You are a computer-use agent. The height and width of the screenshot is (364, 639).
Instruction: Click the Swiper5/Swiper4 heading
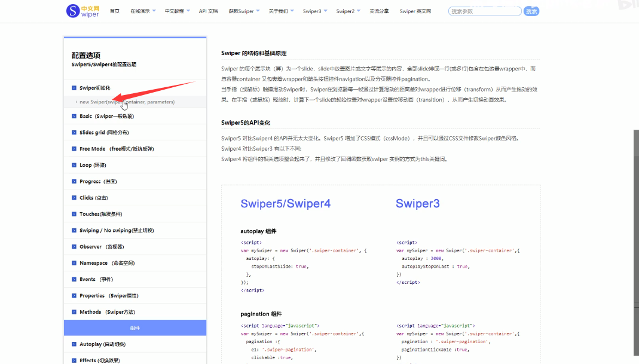[285, 203]
